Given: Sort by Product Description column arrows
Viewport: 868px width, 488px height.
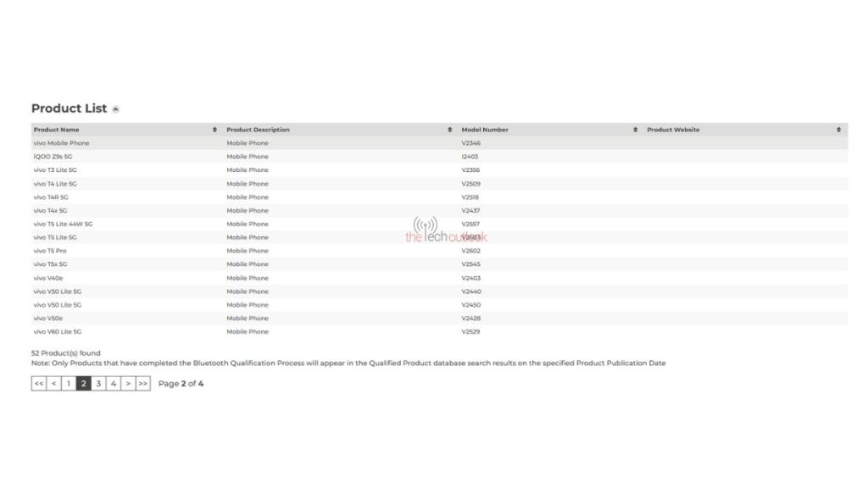Looking at the screenshot, I should tap(449, 130).
